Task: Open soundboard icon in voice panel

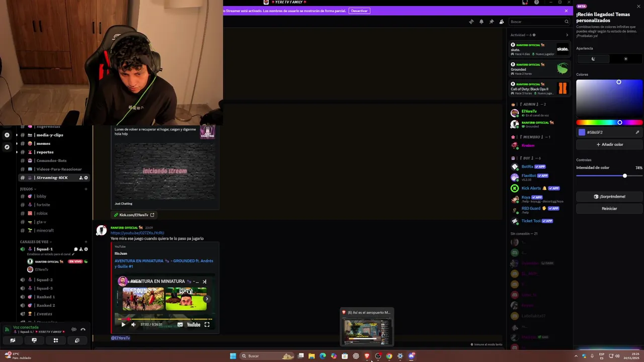Action: pyautogui.click(x=77, y=340)
